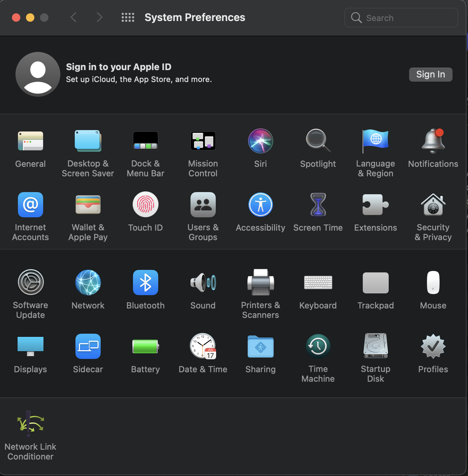Open Startup Disk settings
The image size is (468, 476).
[375, 346]
